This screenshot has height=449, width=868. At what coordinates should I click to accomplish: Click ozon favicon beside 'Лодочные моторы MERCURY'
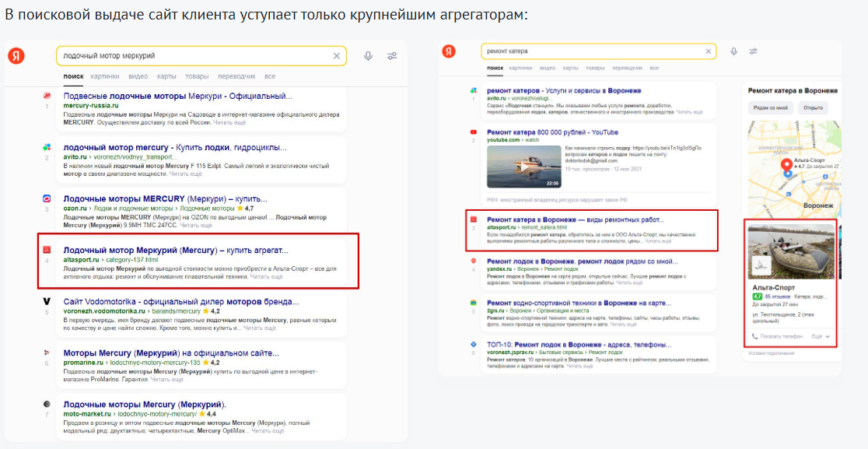47,198
